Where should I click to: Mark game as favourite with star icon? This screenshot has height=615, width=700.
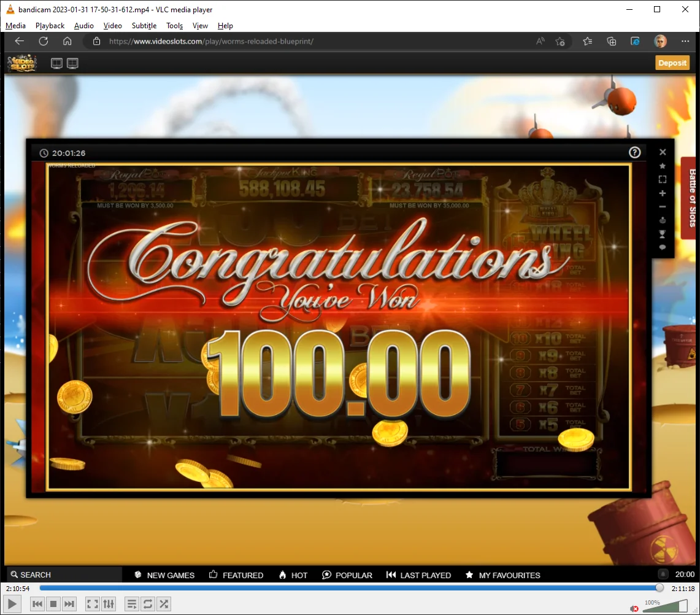[663, 166]
